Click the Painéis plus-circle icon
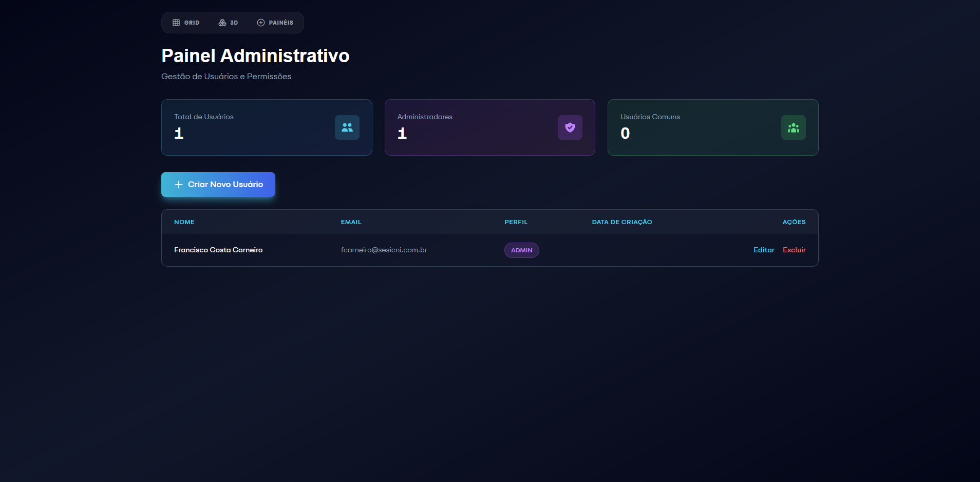The width and height of the screenshot is (980, 482). (x=261, y=23)
